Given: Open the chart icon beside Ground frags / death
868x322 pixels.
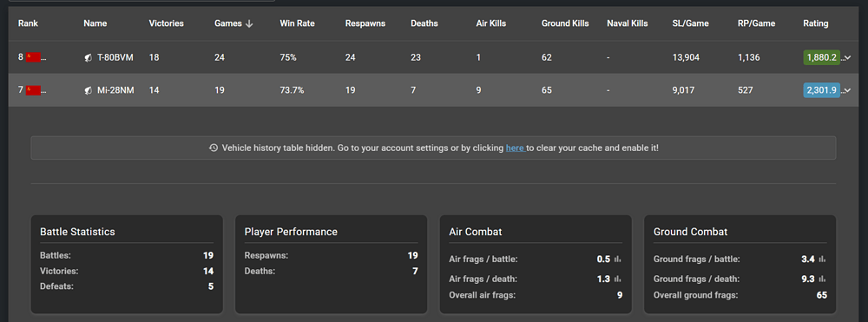Looking at the screenshot, I should click(x=822, y=279).
